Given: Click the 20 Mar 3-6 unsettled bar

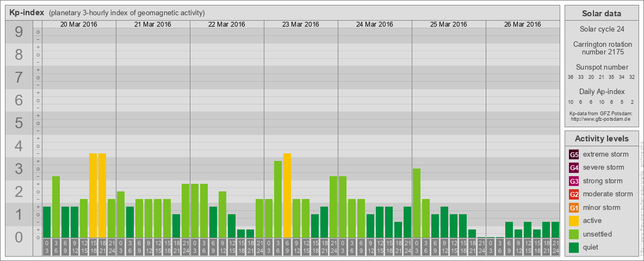Looking at the screenshot, I should pyautogui.click(x=56, y=207).
